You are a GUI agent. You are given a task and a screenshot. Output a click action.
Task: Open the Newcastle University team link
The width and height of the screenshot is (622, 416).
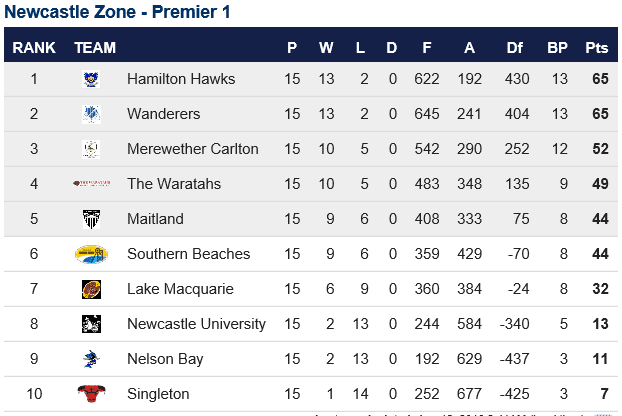pyautogui.click(x=196, y=324)
